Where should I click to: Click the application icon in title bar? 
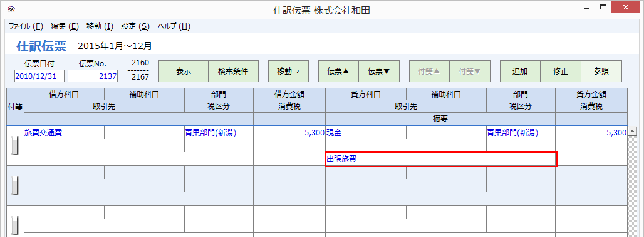[x=11, y=8]
